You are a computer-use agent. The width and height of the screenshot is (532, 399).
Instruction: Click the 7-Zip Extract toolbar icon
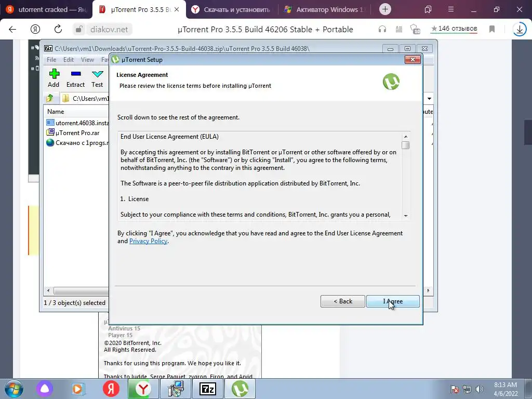(x=75, y=78)
